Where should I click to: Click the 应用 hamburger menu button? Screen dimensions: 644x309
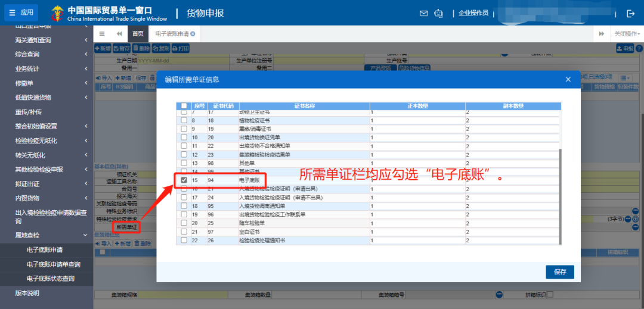(21, 13)
